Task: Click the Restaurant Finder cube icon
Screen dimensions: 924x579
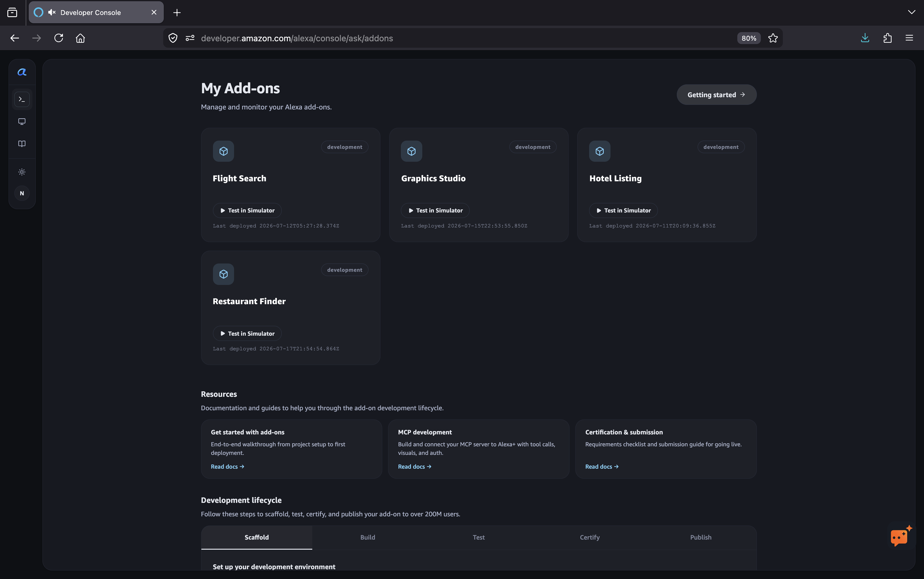Action: coord(224,274)
